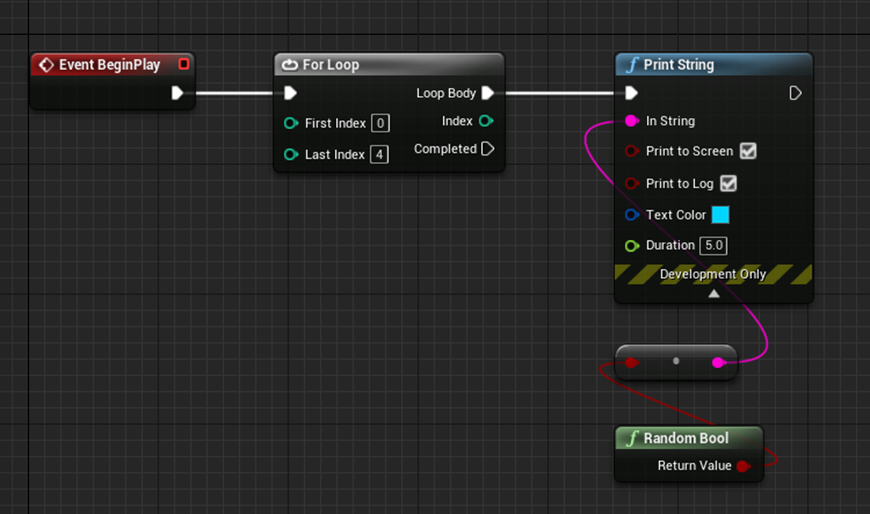
Task: Click the Last Index input pin
Action: (291, 154)
